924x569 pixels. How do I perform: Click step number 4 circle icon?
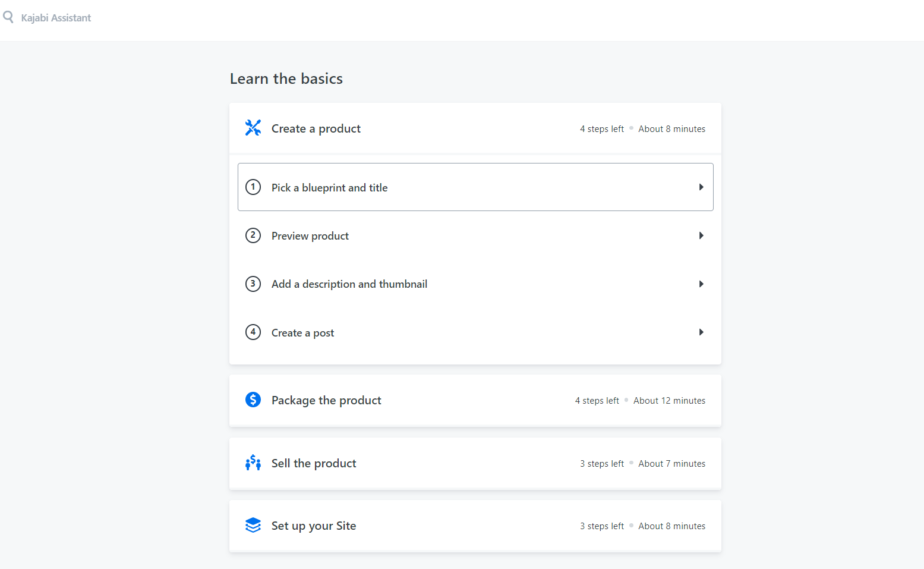[253, 332]
